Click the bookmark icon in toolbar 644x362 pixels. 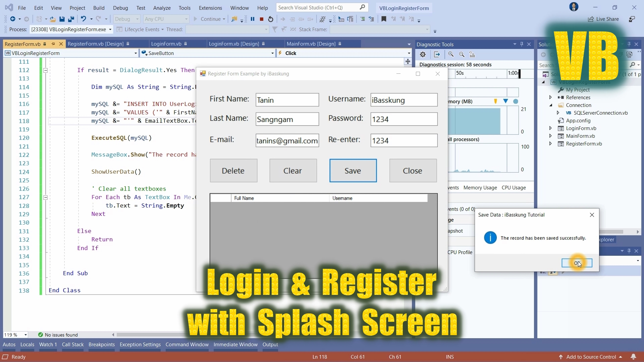pos(384,19)
